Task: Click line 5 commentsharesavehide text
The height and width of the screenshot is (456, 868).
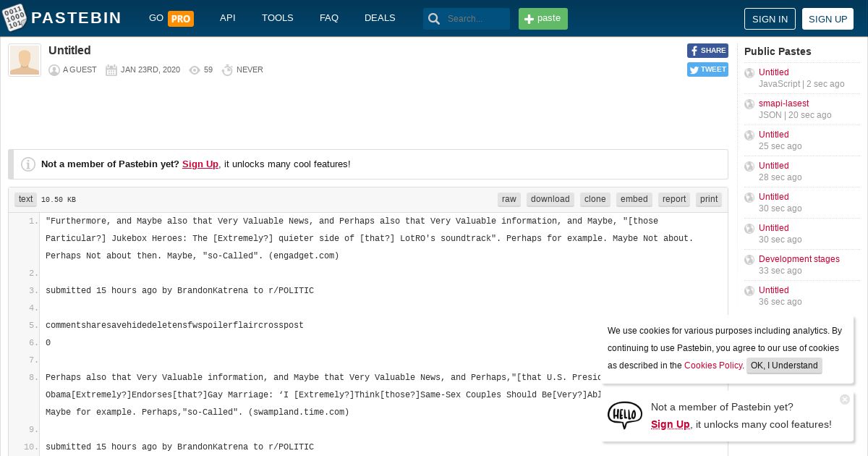Action: pyautogui.click(x=174, y=326)
